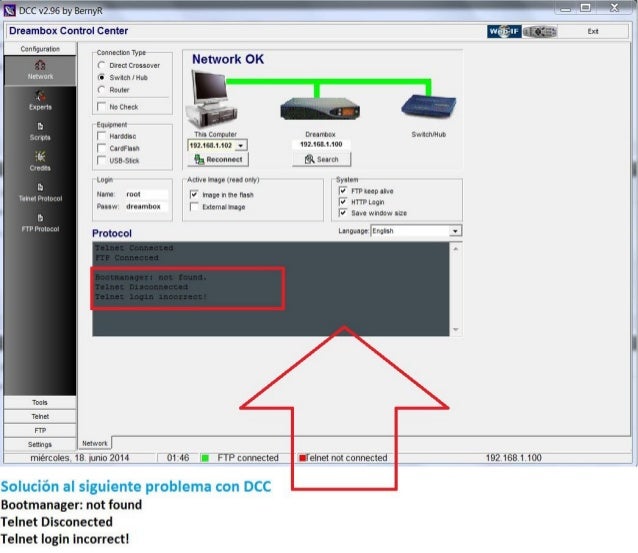Screen dimensions: 638x553
Task: Open This Computer IP address dropdown
Action: coord(241,145)
